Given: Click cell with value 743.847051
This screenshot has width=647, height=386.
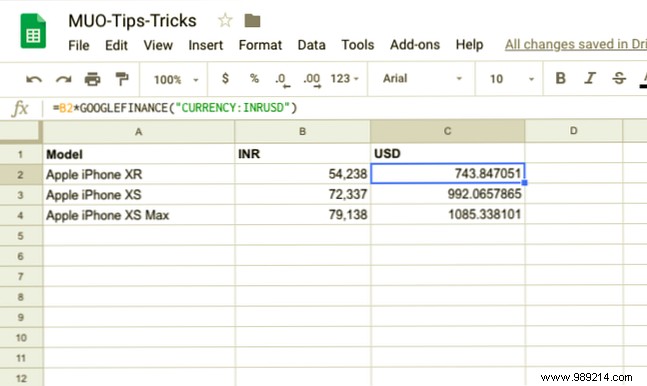Looking at the screenshot, I should pyautogui.click(x=448, y=174).
